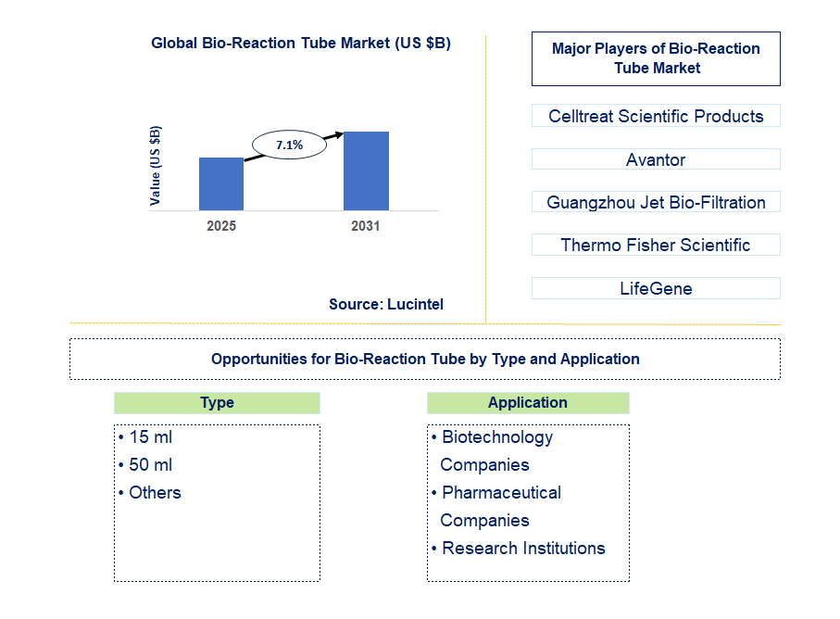Select the 2025 bar in the chart
Screen dimensions: 840x619
click(221, 183)
